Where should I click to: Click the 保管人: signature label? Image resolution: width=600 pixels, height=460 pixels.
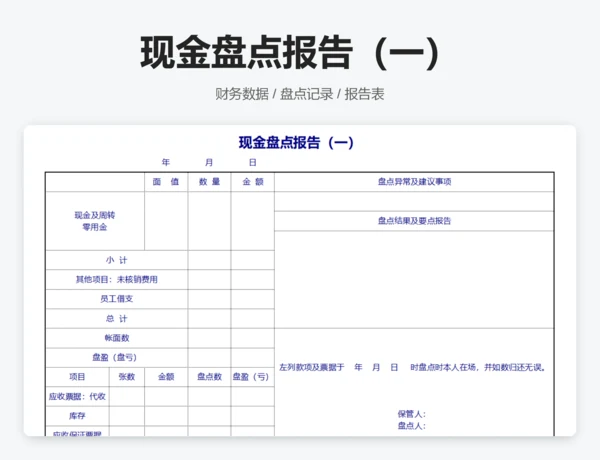tap(411, 414)
